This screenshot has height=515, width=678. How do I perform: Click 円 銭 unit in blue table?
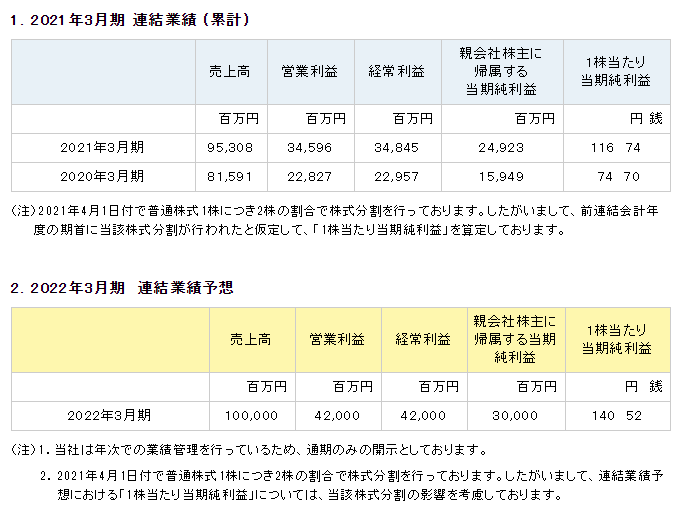pos(646,118)
